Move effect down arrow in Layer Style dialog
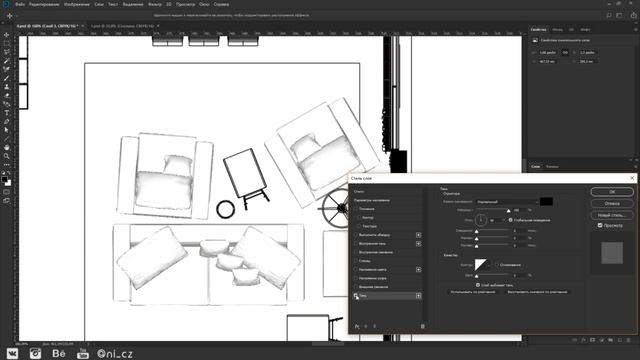This screenshot has height=360, width=640. [x=374, y=326]
